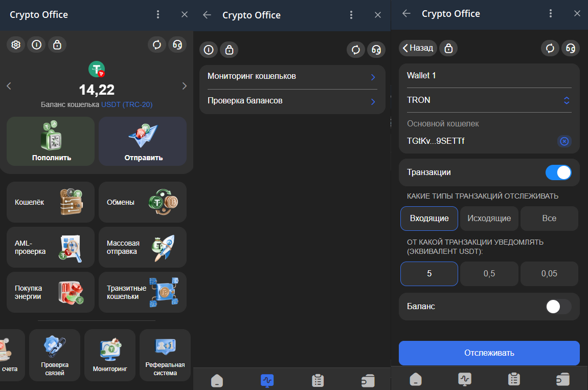Click the support headset icon in left panel

177,45
